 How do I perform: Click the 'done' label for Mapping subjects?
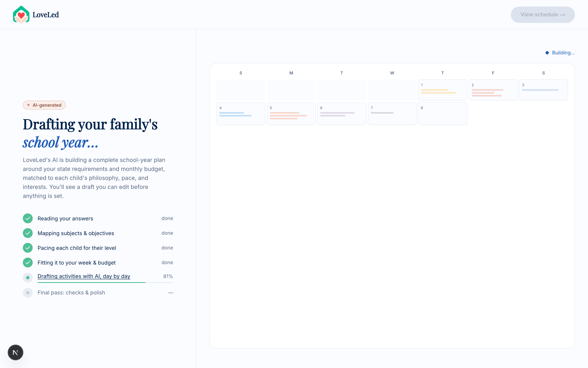[x=167, y=233]
